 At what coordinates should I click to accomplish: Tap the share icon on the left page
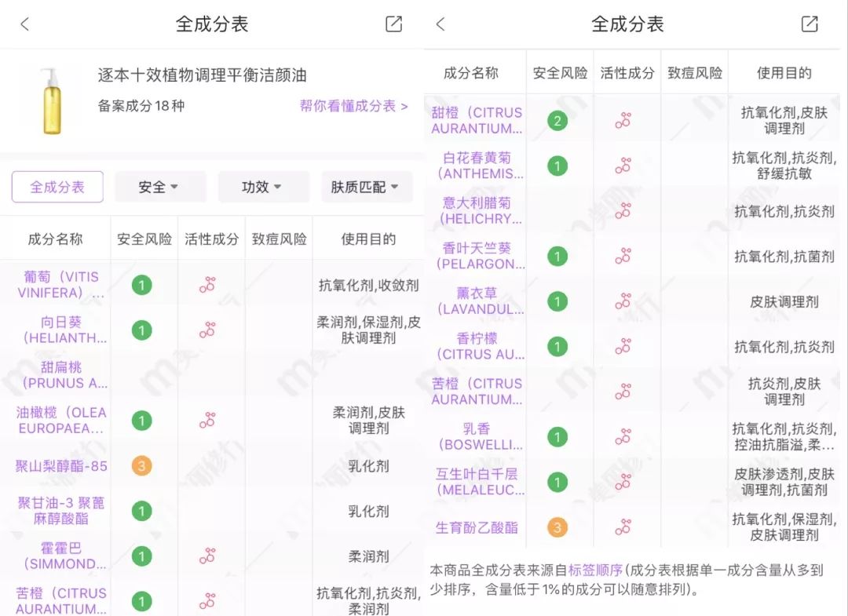click(393, 24)
